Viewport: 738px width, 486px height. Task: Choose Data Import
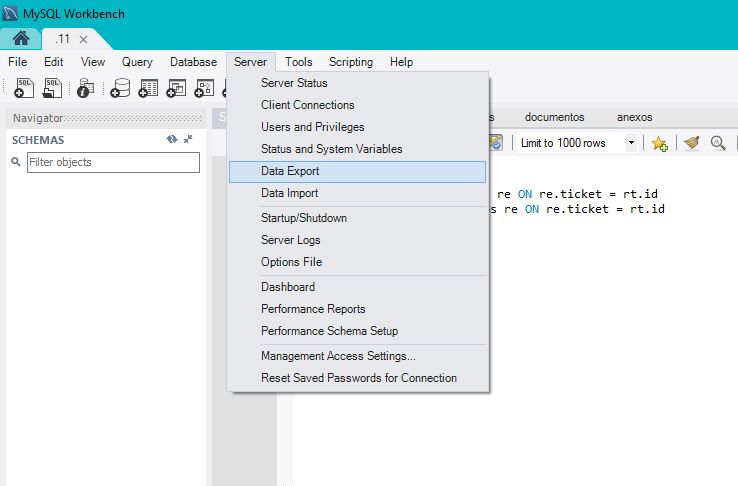[x=357, y=193]
